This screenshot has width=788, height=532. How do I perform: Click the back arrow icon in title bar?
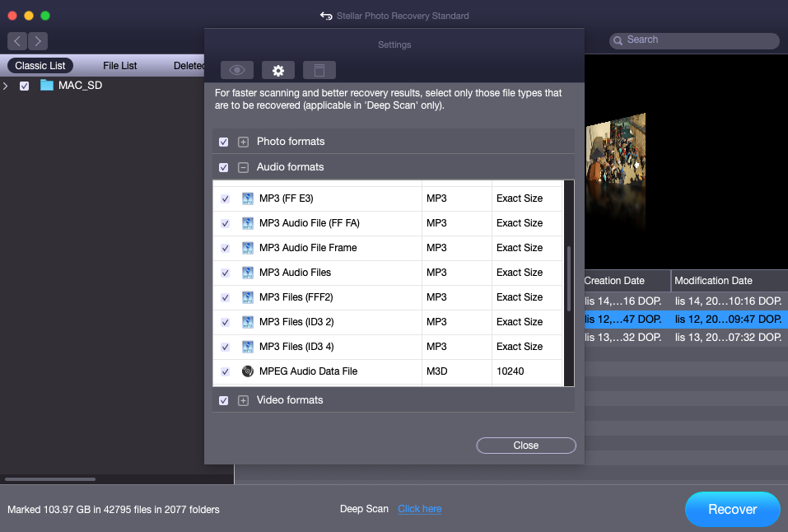pyautogui.click(x=326, y=16)
